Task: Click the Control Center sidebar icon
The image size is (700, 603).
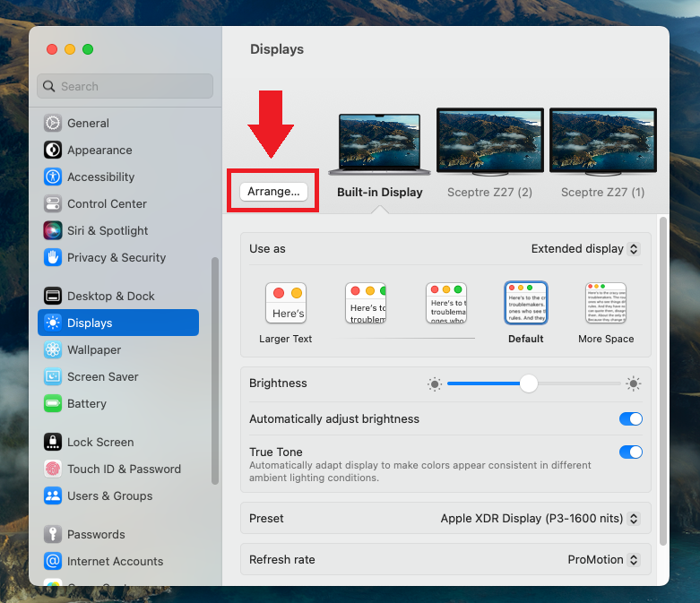Action: [53, 204]
